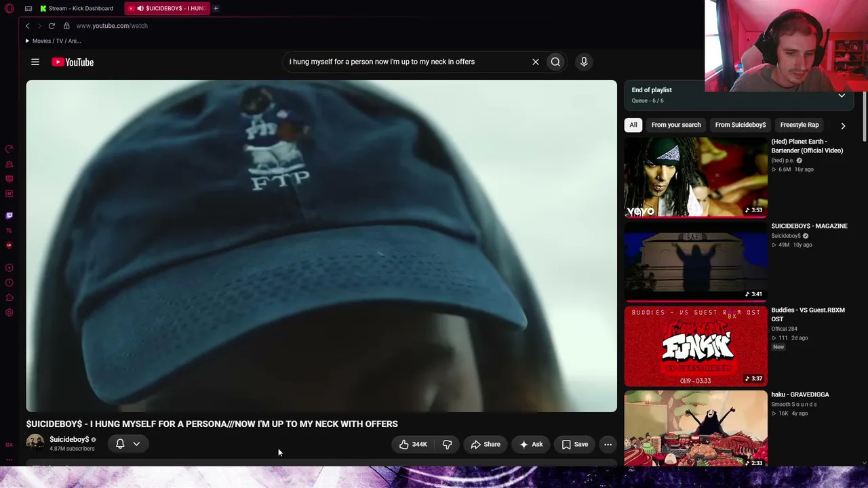Select the From $uicideboy$ chip
This screenshot has height=488, width=868.
tap(741, 125)
